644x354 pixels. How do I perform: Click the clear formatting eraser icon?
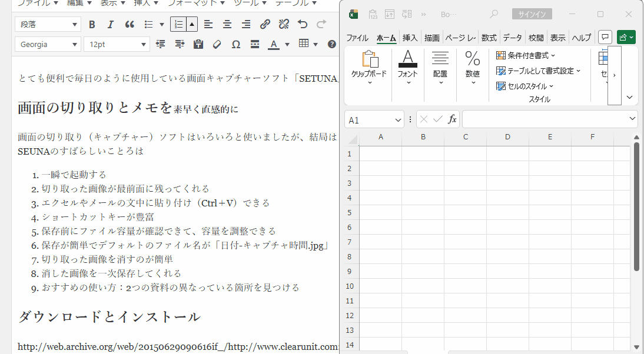coord(217,44)
